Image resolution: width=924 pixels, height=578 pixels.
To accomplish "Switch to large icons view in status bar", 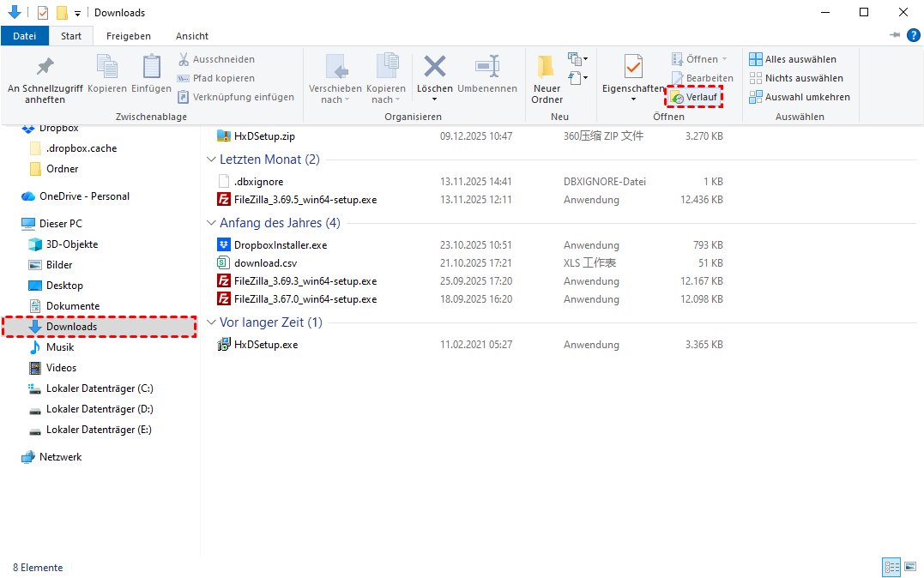I will (909, 568).
